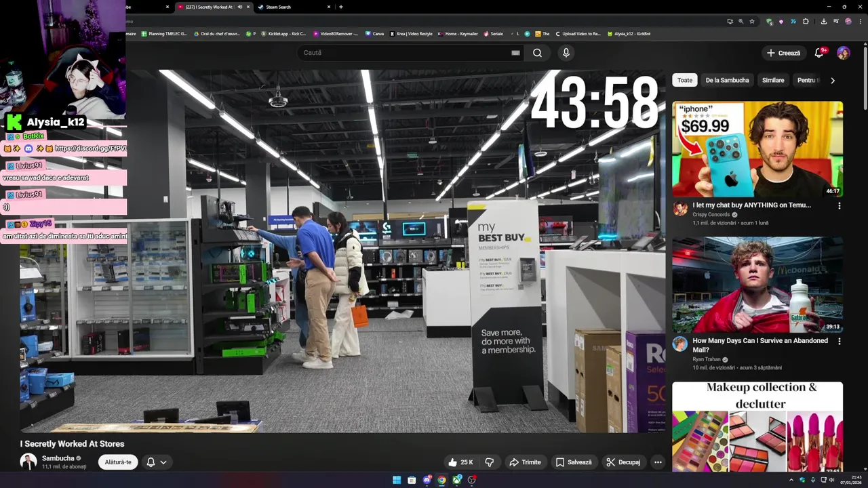Open zoom magnifier icon in address bar
The width and height of the screenshot is (868, 488).
tap(741, 21)
